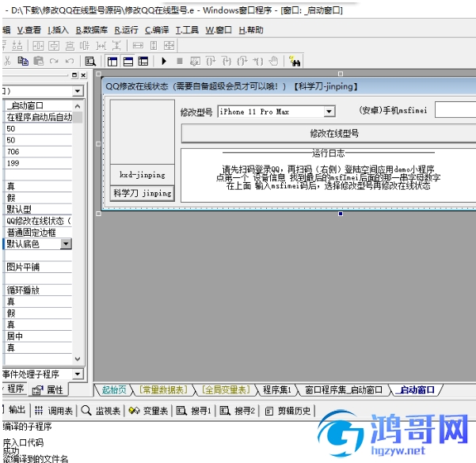The height and width of the screenshot is (463, 476).
Task: Switch to the 全局变量表 tab
Action: click(x=227, y=389)
